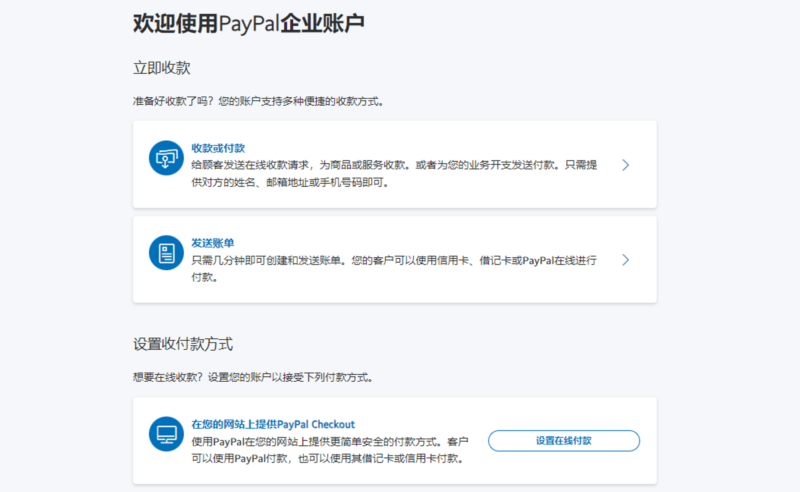Viewport: 800px width, 492px height.
Task: Click the text 准备好收款了吗？您的账户支持多种便捷的收款方式。
Action: click(258, 102)
